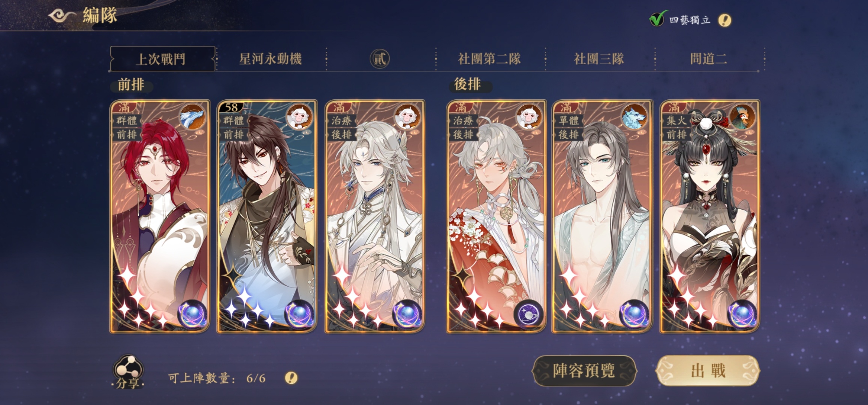The image size is (868, 405).
Task: Click the dragon icon on red-haired card
Action: pos(192,117)
